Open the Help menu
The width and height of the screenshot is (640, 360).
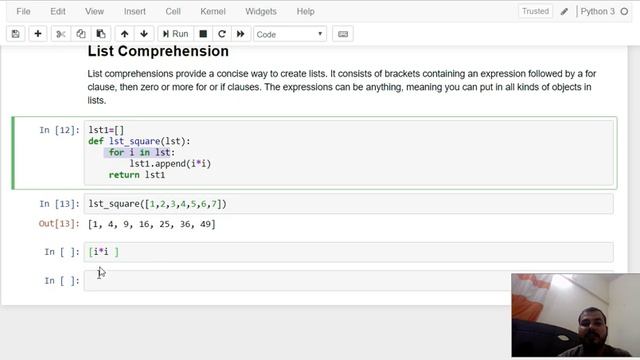click(305, 11)
